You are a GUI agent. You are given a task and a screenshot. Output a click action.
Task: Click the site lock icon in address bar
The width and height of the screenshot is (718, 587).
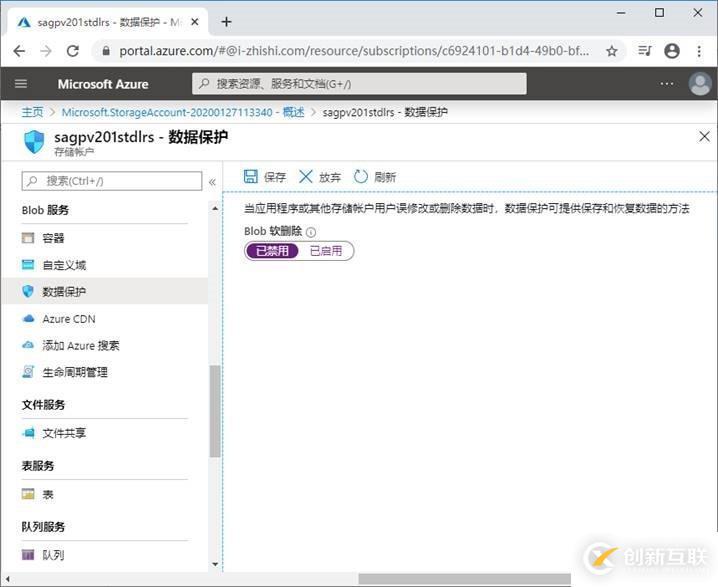[x=106, y=51]
